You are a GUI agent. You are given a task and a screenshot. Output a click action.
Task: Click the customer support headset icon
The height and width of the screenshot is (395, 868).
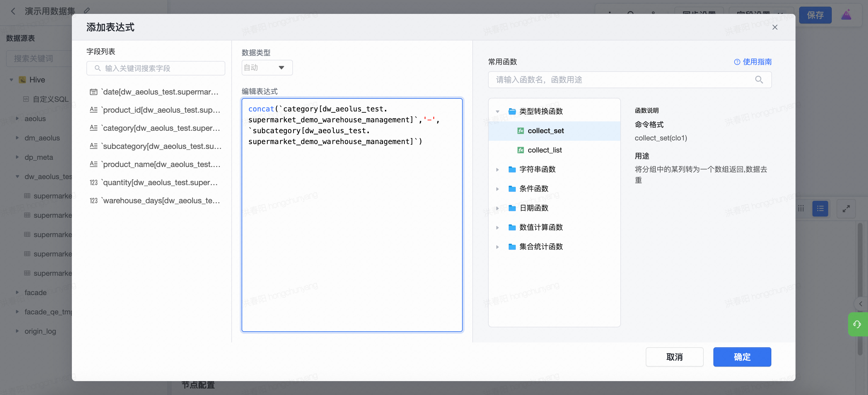(x=857, y=324)
